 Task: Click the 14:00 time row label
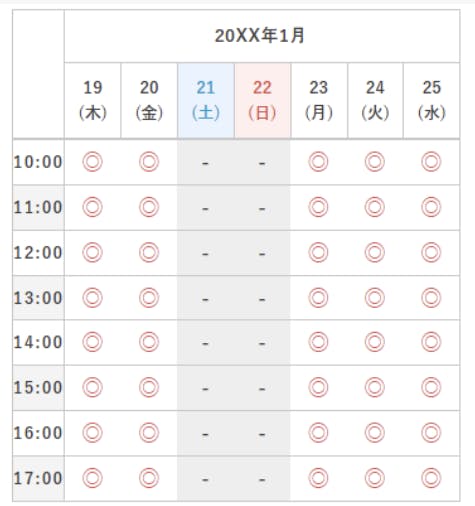[38, 342]
